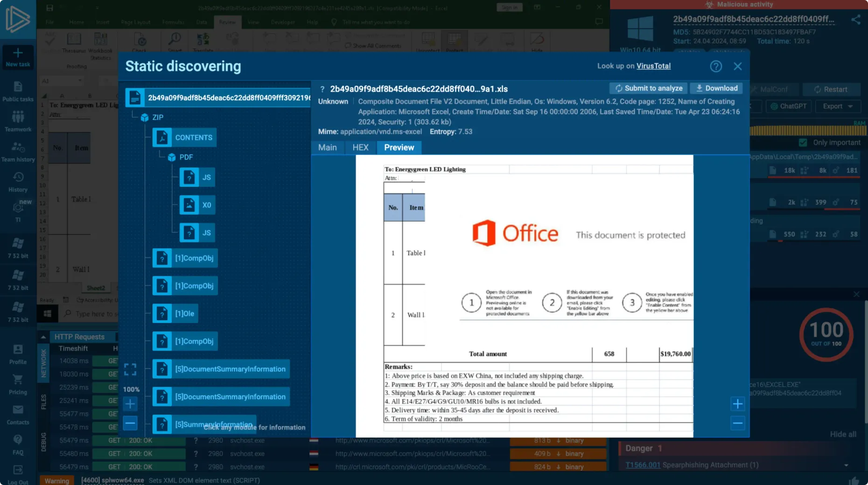Zoom in the preview with the plus icon
The height and width of the screenshot is (485, 868).
737,404
